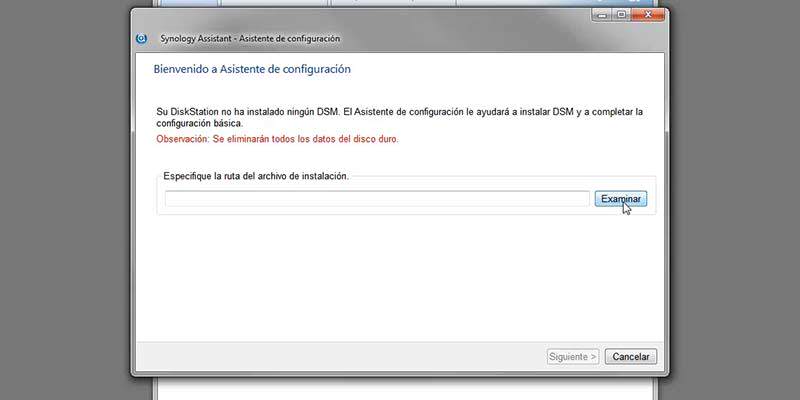800x400 pixels.
Task: Cancel the setup wizard with Cancelar
Action: (x=631, y=357)
